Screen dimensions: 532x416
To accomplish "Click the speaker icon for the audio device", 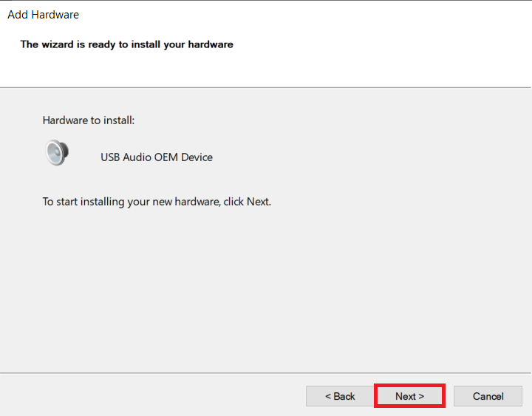I will [57, 153].
